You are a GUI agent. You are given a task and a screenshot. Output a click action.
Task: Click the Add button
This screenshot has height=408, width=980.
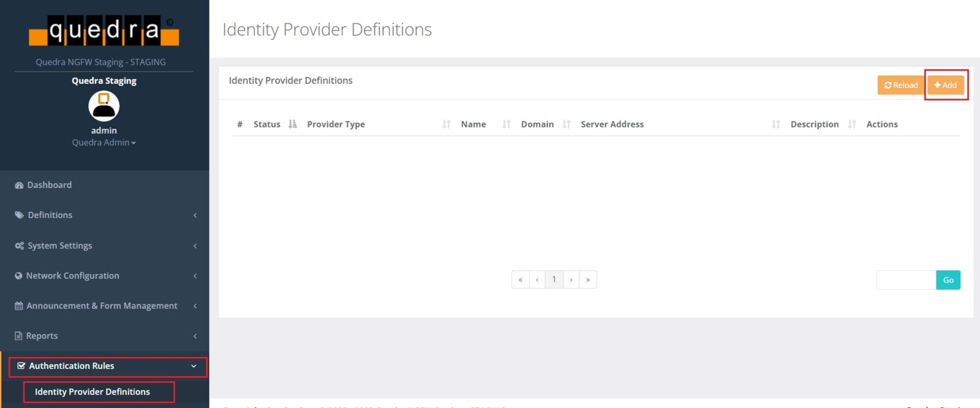tap(945, 85)
